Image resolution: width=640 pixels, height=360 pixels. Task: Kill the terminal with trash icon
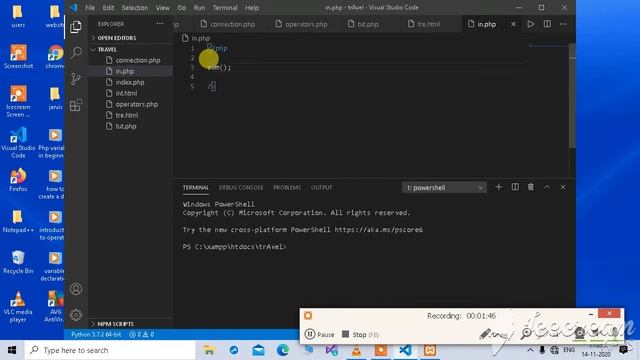coord(531,187)
